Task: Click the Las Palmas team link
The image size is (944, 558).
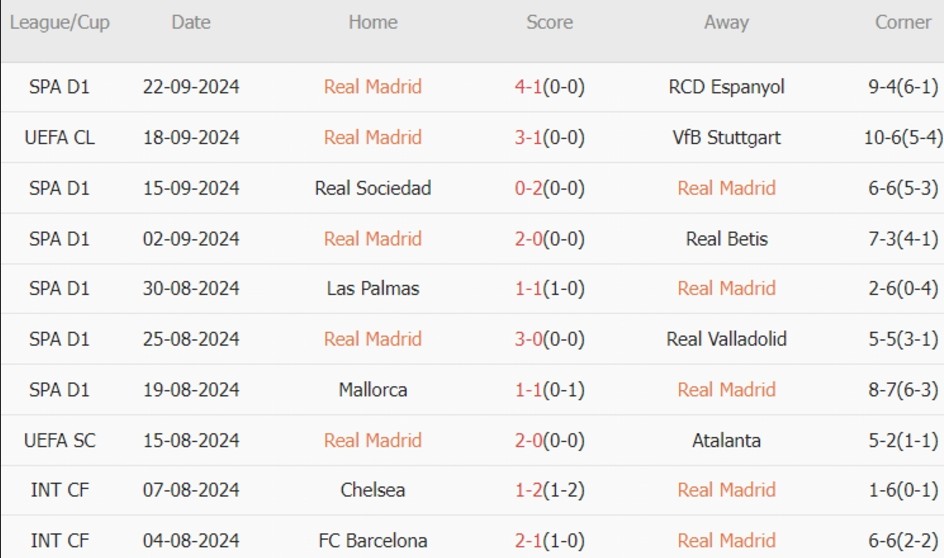Action: (372, 288)
